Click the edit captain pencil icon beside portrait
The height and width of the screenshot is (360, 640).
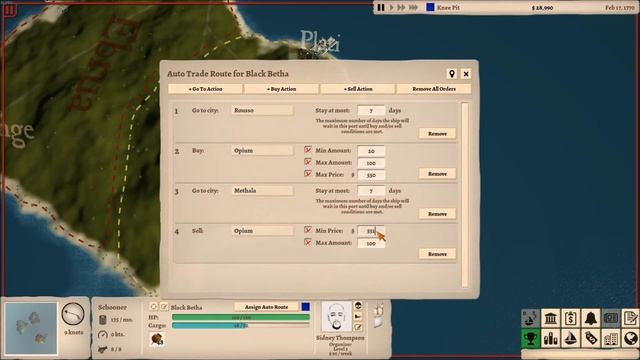358,327
